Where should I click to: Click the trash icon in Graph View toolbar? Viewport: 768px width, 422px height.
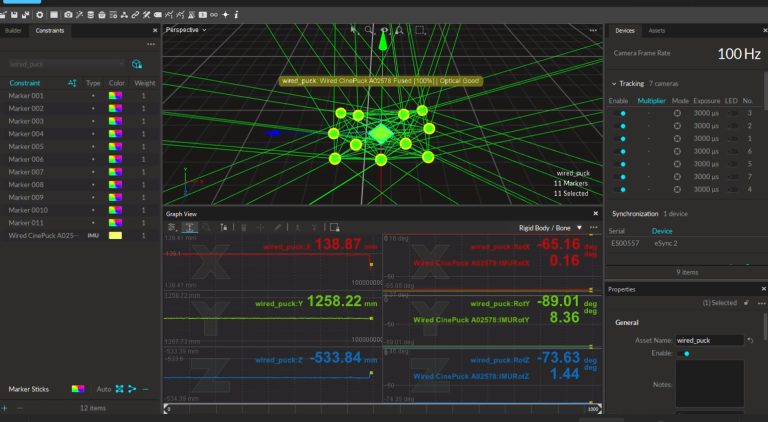[243, 228]
